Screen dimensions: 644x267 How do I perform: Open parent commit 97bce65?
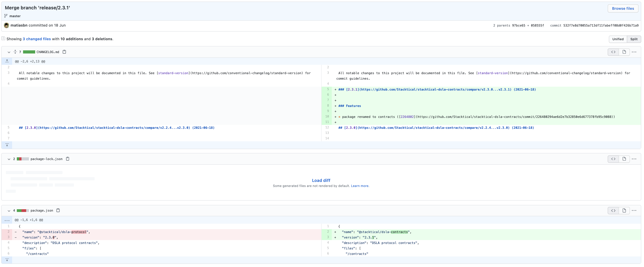(519, 26)
